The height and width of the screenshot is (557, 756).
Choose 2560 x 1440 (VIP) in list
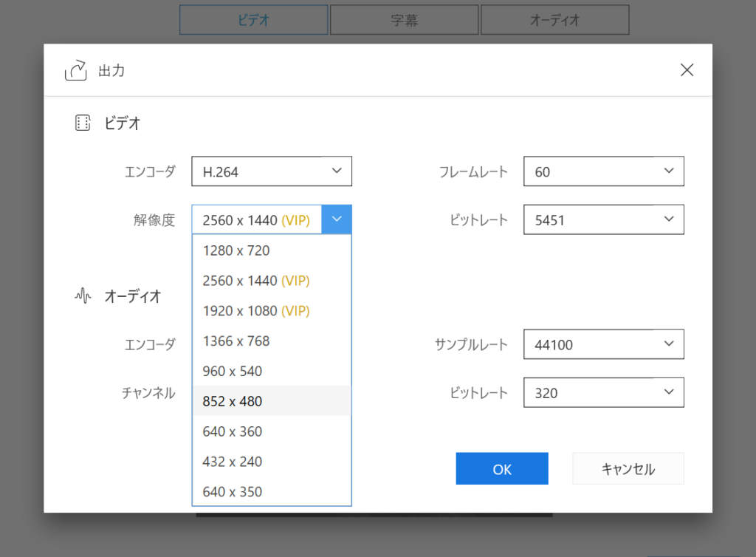[255, 281]
